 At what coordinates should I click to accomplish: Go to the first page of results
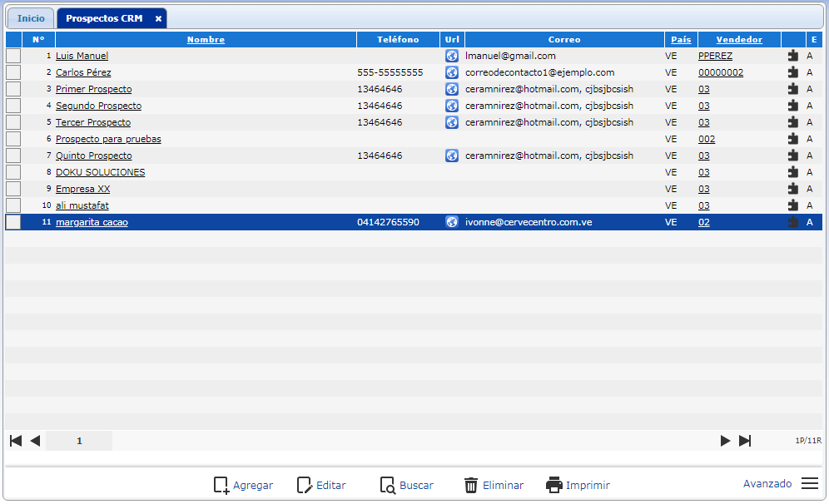pos(16,441)
